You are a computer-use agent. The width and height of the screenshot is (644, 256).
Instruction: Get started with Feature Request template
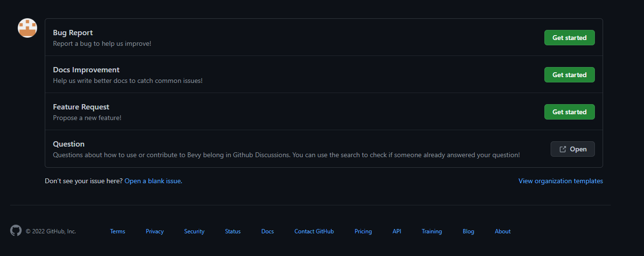click(569, 112)
